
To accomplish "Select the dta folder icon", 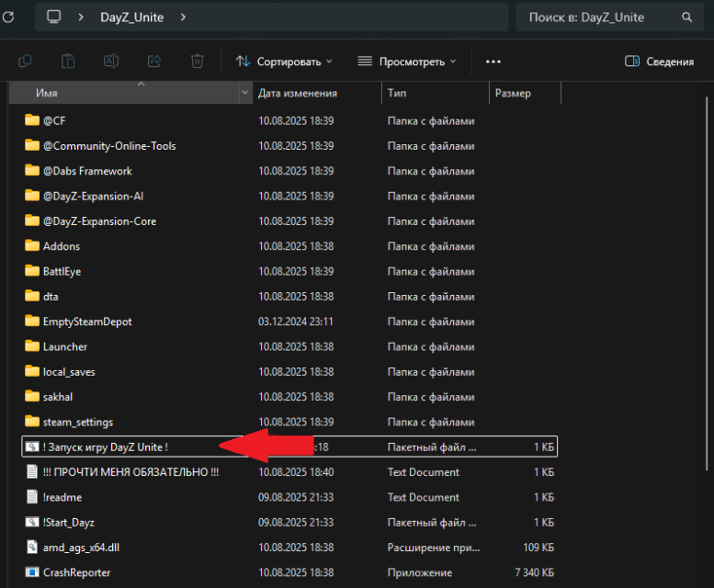I will coord(32,296).
